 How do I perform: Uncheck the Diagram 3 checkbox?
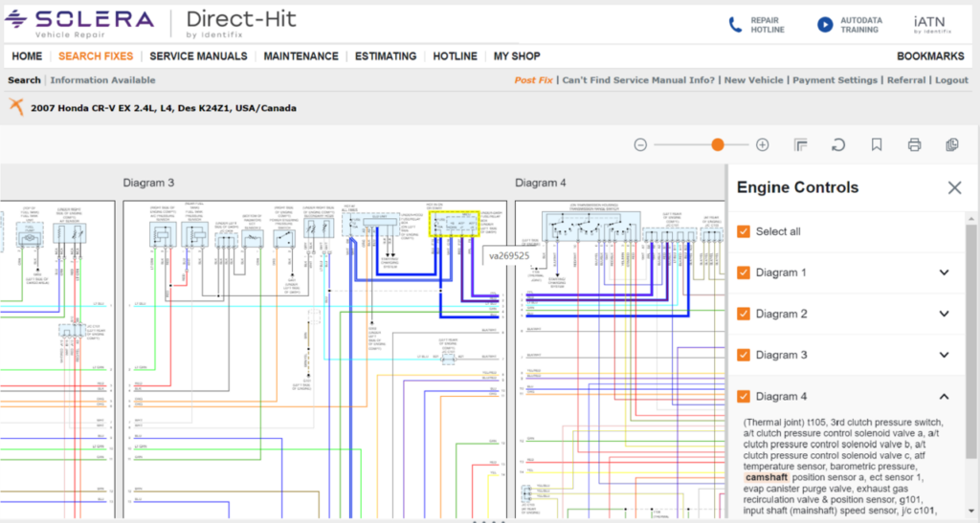(x=744, y=355)
